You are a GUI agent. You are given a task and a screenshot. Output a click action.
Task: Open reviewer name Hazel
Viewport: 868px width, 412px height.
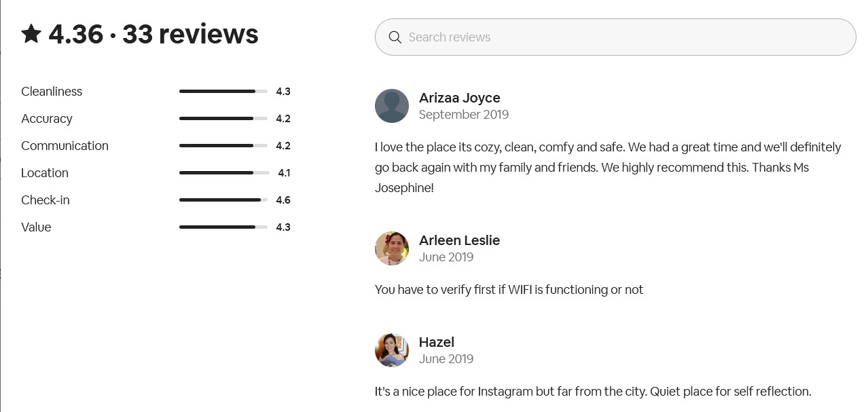(x=436, y=342)
